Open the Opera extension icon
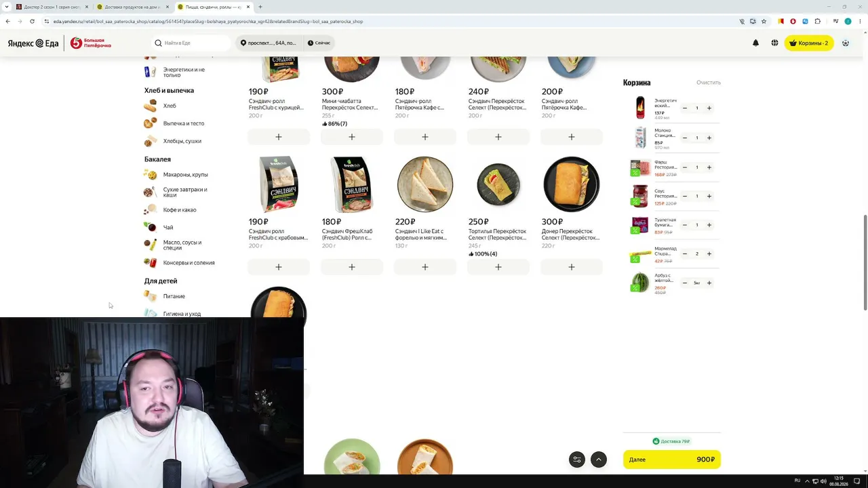868x488 pixels. point(793,21)
